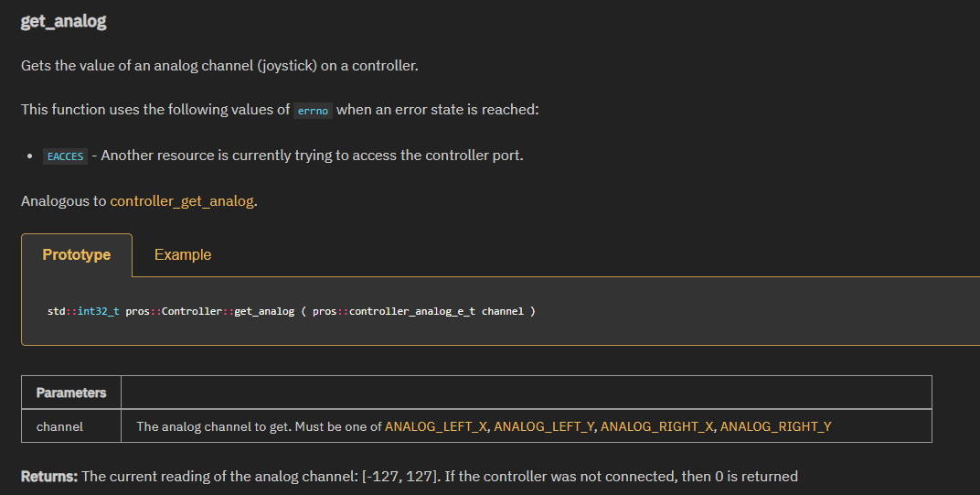Open the controller_get_analog link
980x495 pixels.
tap(182, 200)
